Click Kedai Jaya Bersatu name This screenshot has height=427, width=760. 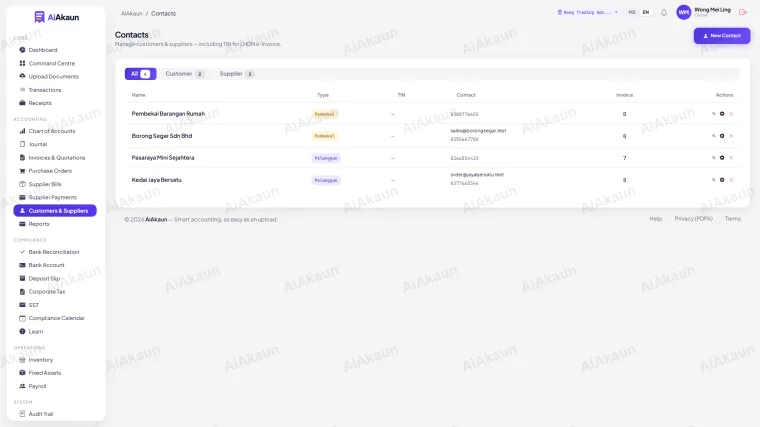[x=157, y=180]
